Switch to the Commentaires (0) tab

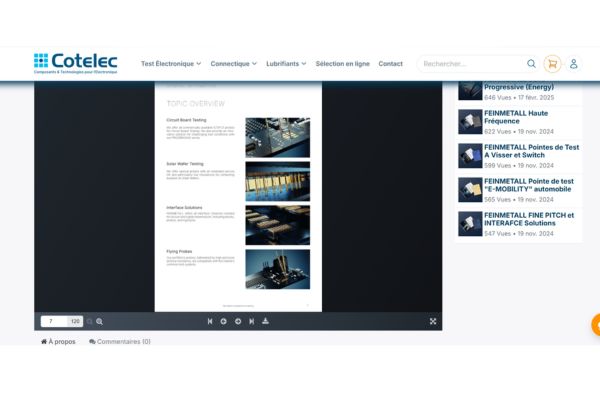[x=119, y=341]
